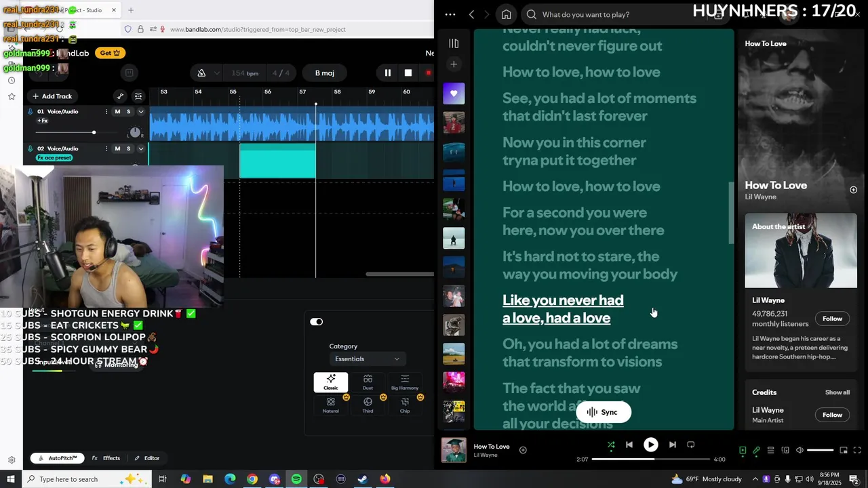This screenshot has height=488, width=868.
Task: Select the Classic AutoPitch preset
Action: click(x=331, y=382)
